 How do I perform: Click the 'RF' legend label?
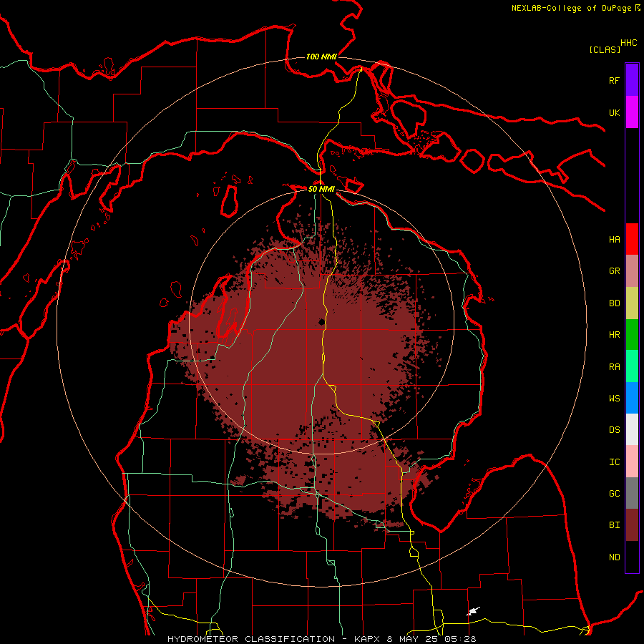point(614,80)
